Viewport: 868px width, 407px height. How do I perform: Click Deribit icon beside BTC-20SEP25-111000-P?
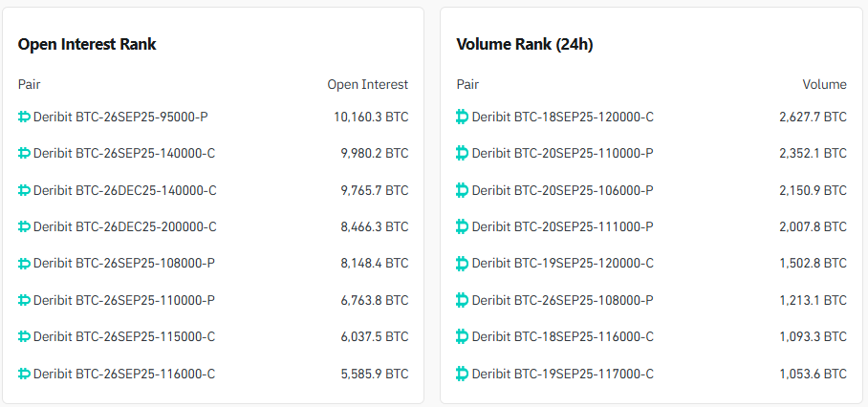pyautogui.click(x=463, y=226)
